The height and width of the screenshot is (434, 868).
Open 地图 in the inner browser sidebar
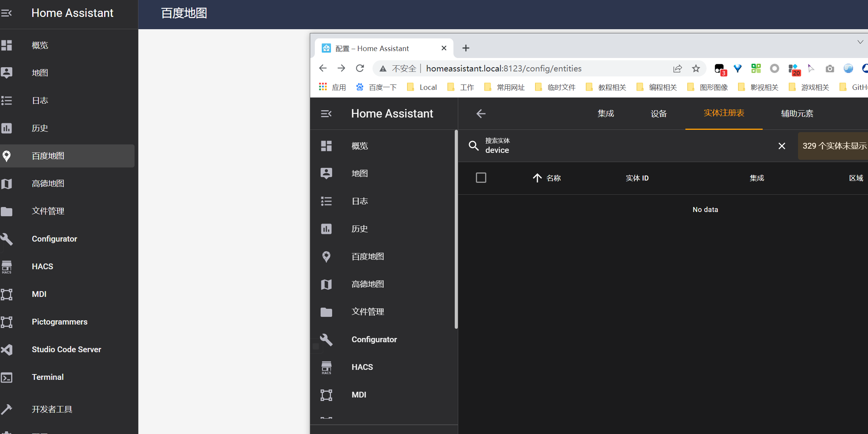point(382,174)
